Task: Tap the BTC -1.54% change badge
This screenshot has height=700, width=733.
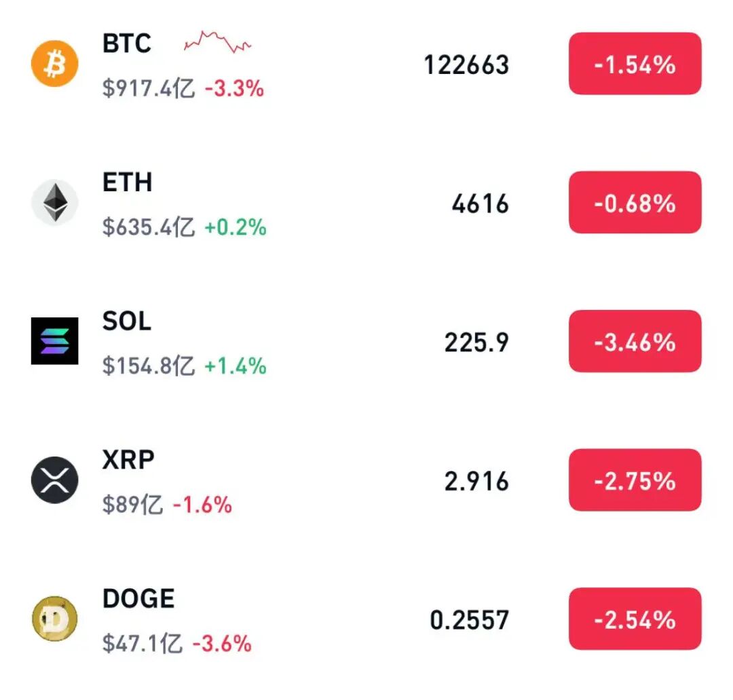Action: (635, 64)
